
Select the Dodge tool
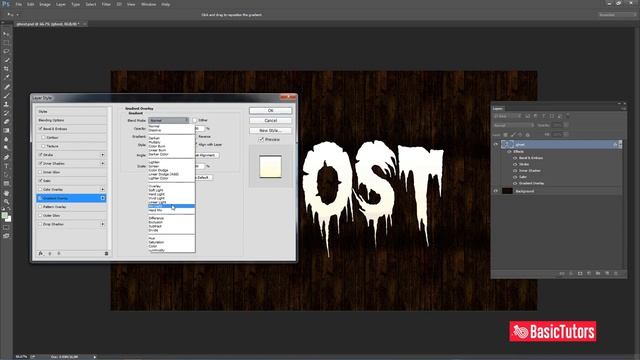click(6, 148)
